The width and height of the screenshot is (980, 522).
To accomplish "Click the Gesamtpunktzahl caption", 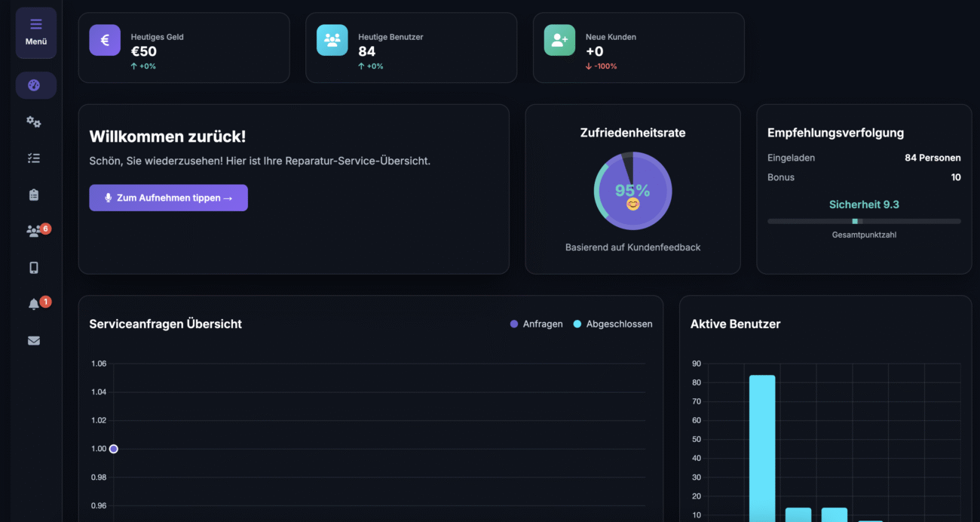I will [864, 235].
